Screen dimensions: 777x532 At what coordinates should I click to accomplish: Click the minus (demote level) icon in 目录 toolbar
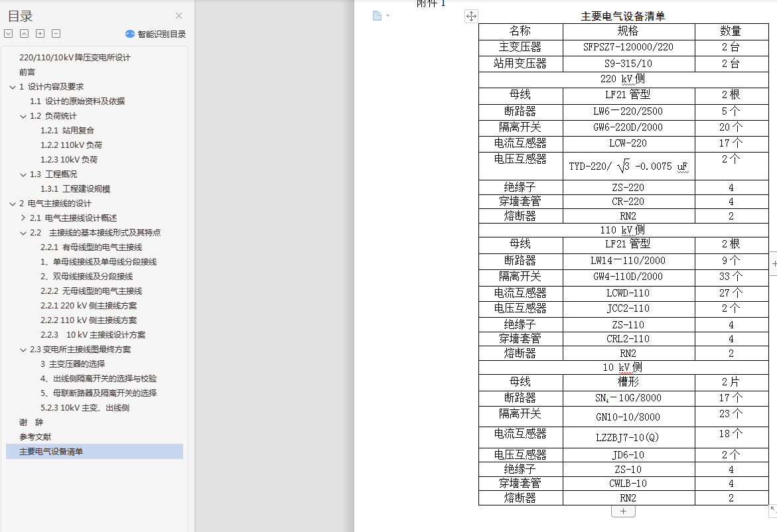coord(56,34)
